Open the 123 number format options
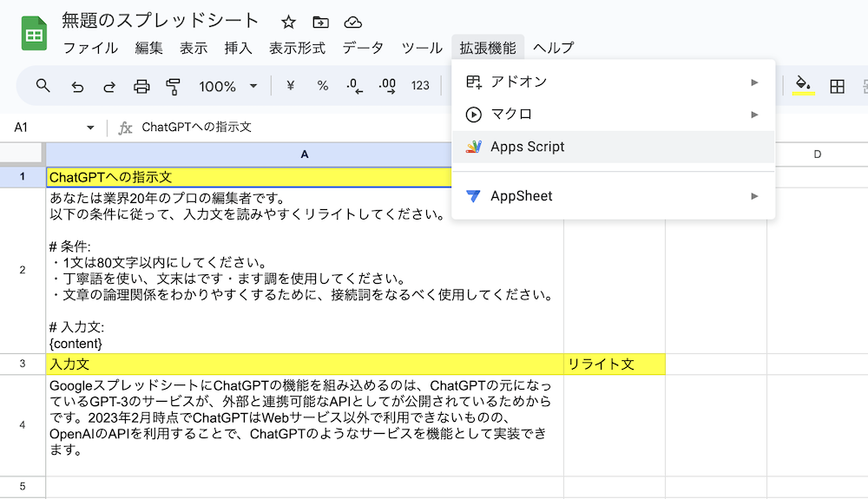 (x=420, y=86)
